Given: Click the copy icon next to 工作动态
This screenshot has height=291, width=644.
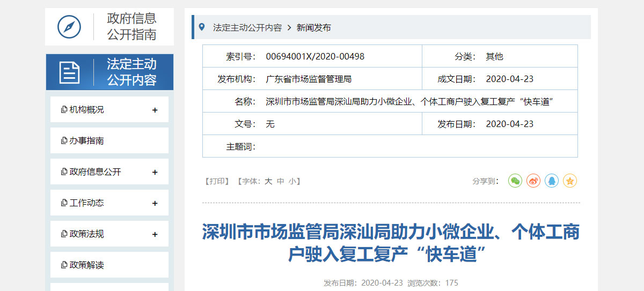Looking at the screenshot, I should [64, 203].
